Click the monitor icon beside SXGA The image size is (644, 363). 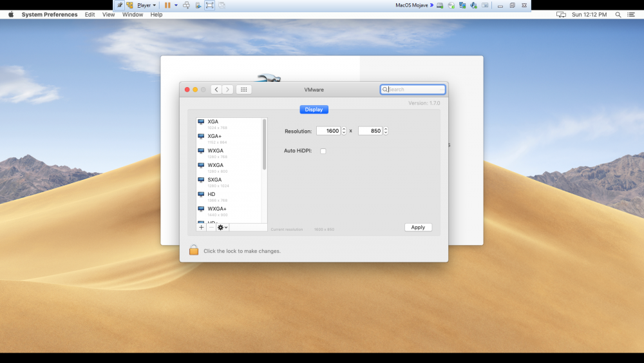coord(201,180)
